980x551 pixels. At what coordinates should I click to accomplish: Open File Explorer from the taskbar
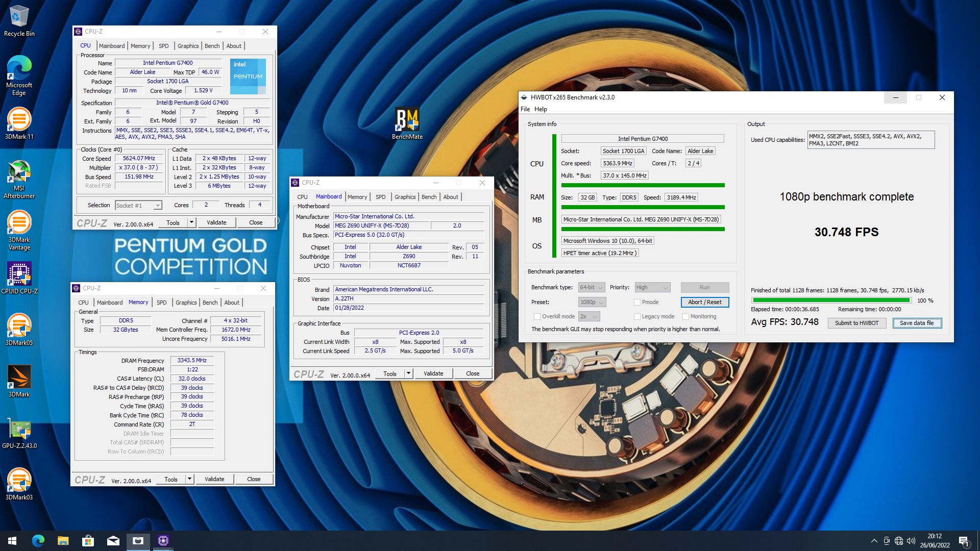pyautogui.click(x=63, y=541)
